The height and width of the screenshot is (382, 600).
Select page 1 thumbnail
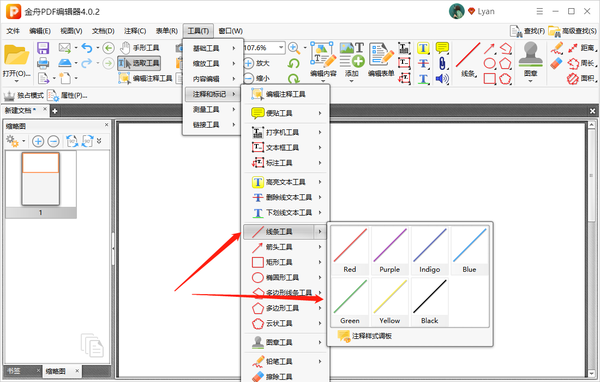41,179
